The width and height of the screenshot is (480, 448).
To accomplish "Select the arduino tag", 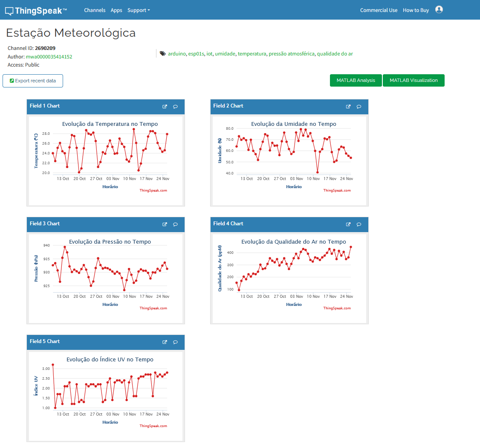I will coord(177,54).
